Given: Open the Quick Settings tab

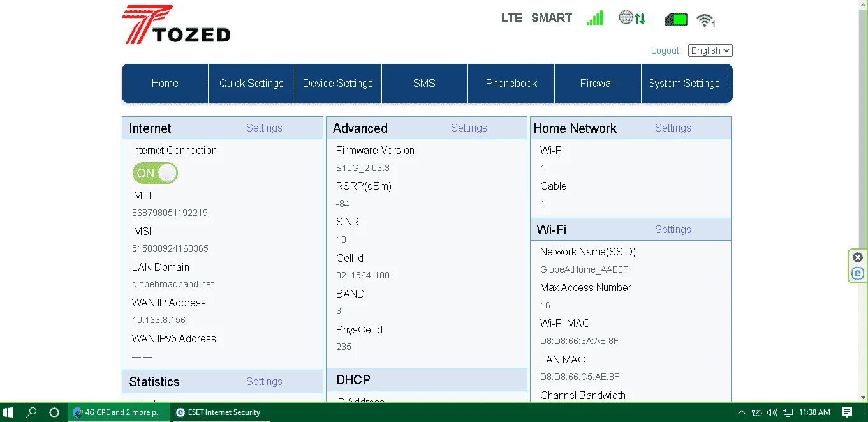Looking at the screenshot, I should tap(251, 83).
